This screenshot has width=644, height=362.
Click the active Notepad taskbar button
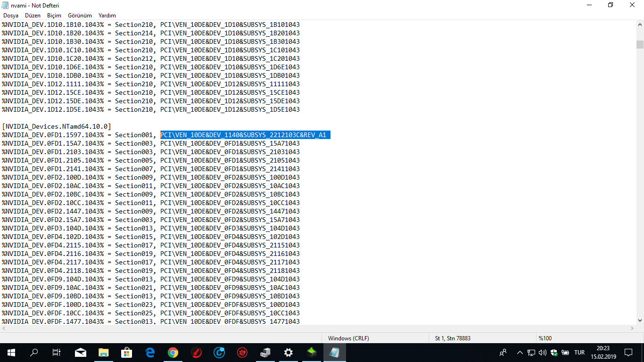tap(335, 352)
